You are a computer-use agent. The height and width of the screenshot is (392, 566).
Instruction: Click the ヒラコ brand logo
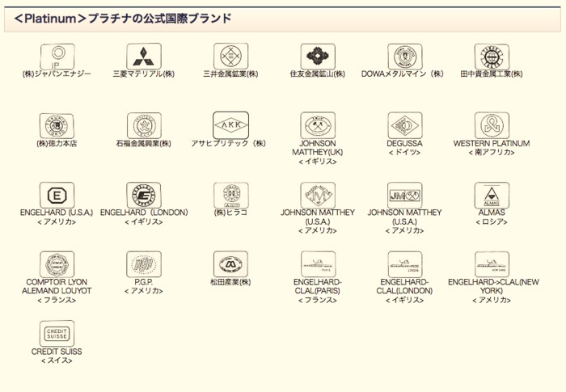(x=231, y=196)
